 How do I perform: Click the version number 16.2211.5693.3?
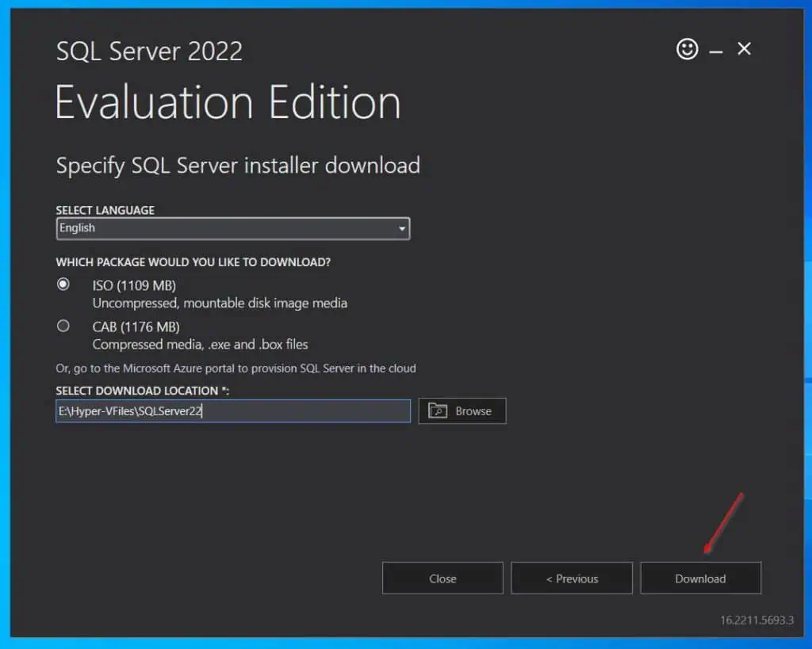756,620
